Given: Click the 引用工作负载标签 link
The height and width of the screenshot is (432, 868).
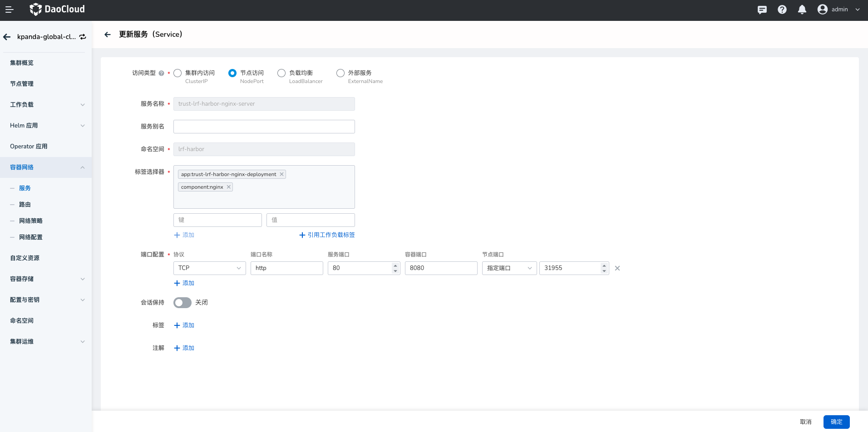Looking at the screenshot, I should point(327,235).
